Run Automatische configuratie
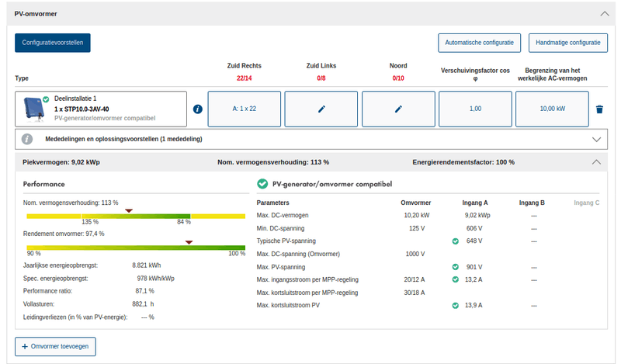 480,43
